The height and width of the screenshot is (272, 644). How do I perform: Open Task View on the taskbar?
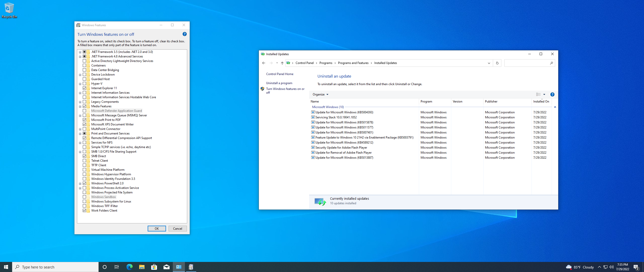[117, 267]
